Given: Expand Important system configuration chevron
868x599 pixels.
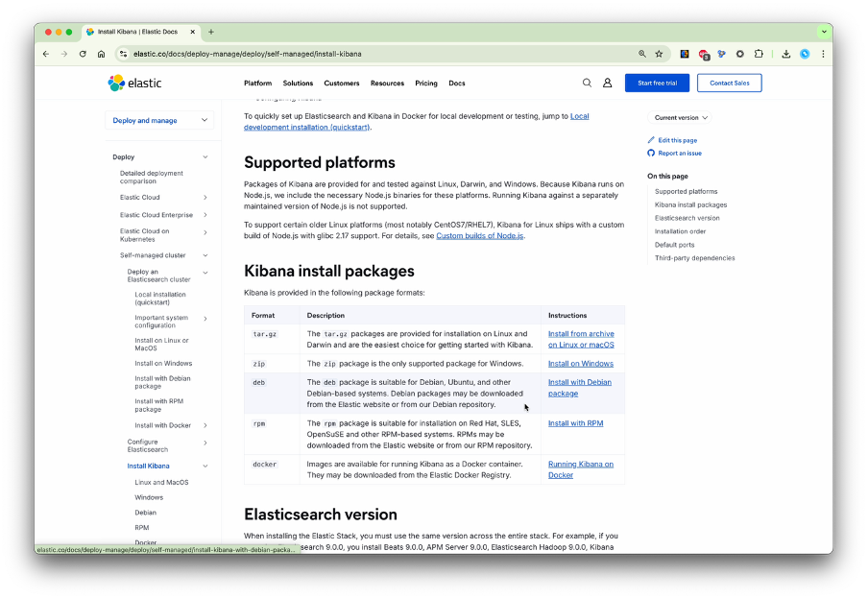Looking at the screenshot, I should (205, 319).
